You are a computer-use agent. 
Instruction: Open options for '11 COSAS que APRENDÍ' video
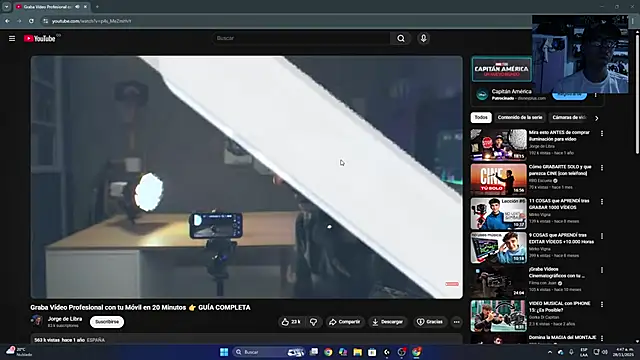pyautogui.click(x=602, y=202)
